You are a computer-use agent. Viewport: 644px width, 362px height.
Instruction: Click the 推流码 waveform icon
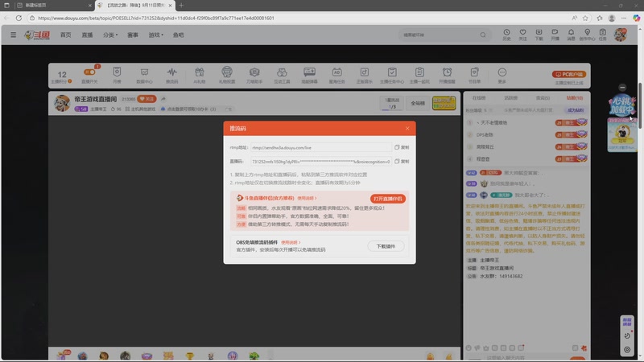[172, 75]
